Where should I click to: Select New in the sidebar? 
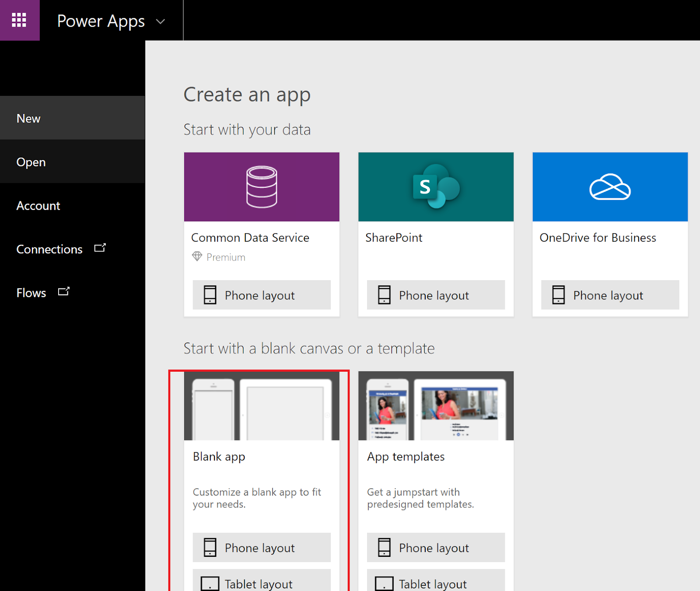(28, 118)
